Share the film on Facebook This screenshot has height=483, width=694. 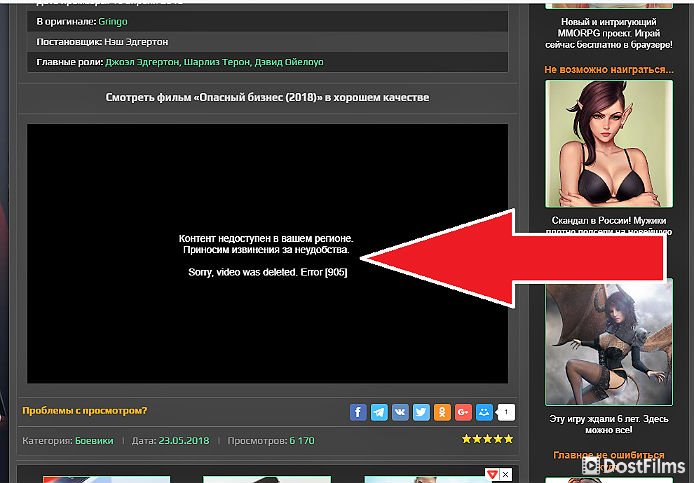tap(358, 412)
